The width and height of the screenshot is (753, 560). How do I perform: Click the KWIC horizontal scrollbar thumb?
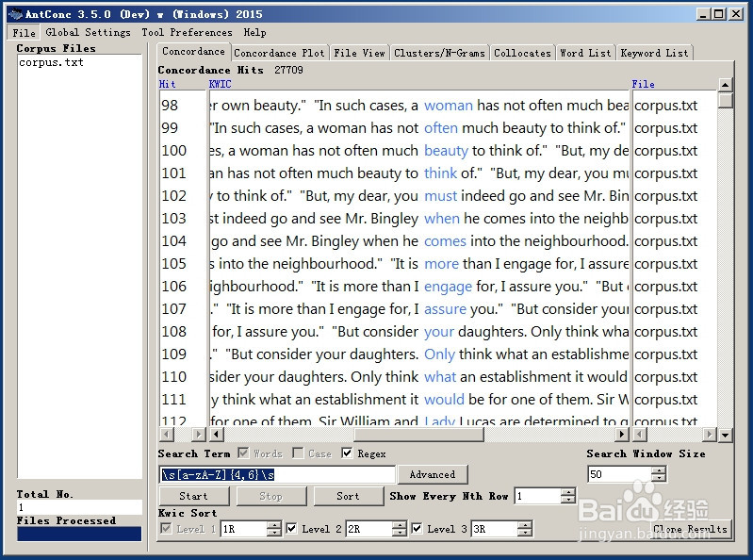418,435
